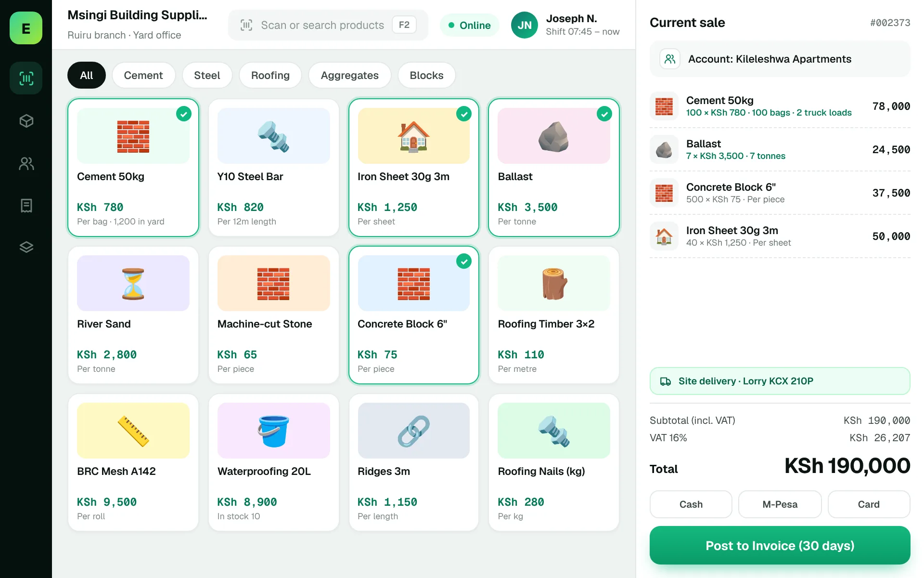Add River Sand product card

(133, 315)
